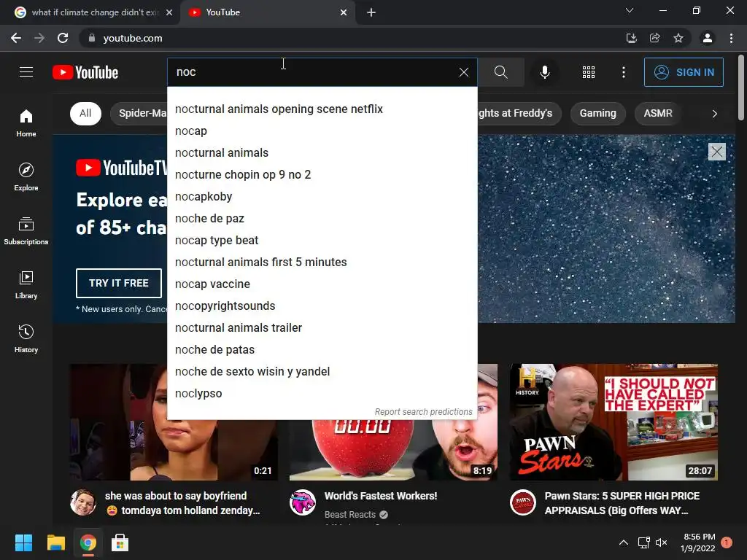
Task: Open the YouTube apps grid icon
Action: click(x=589, y=72)
